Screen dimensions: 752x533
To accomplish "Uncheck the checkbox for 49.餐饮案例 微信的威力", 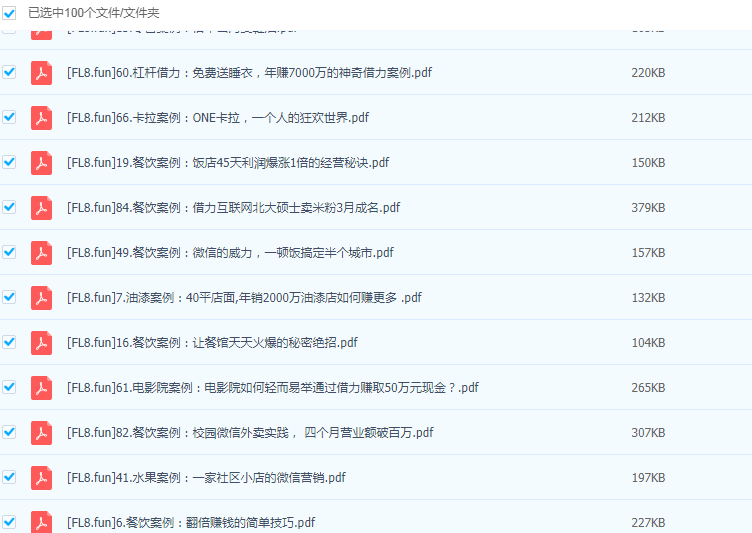I will [x=10, y=252].
